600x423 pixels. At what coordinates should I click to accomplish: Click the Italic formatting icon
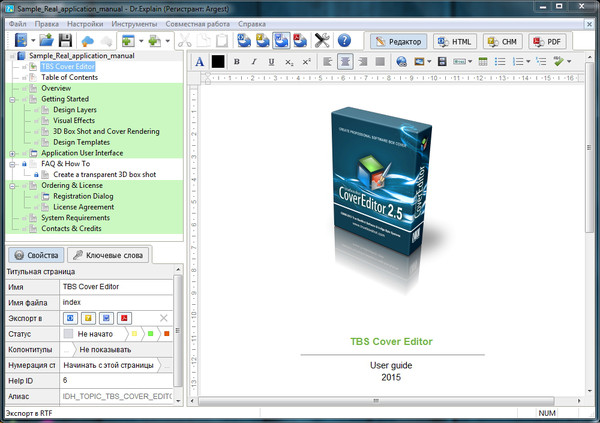254,62
